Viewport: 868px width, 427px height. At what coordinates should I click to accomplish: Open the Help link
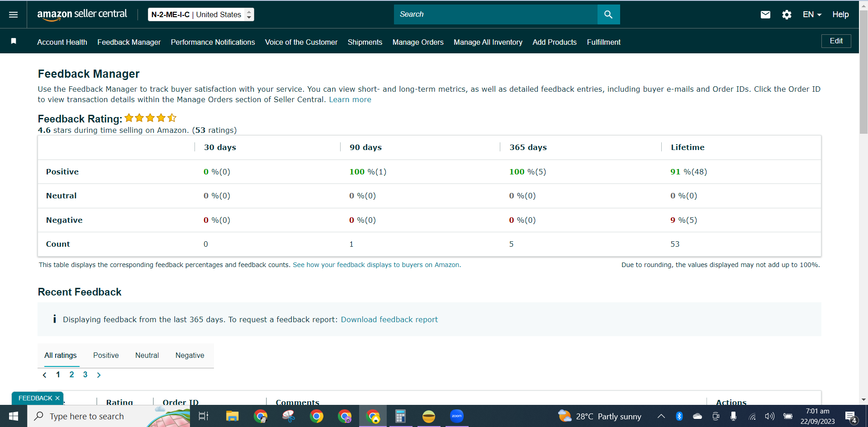coord(840,14)
